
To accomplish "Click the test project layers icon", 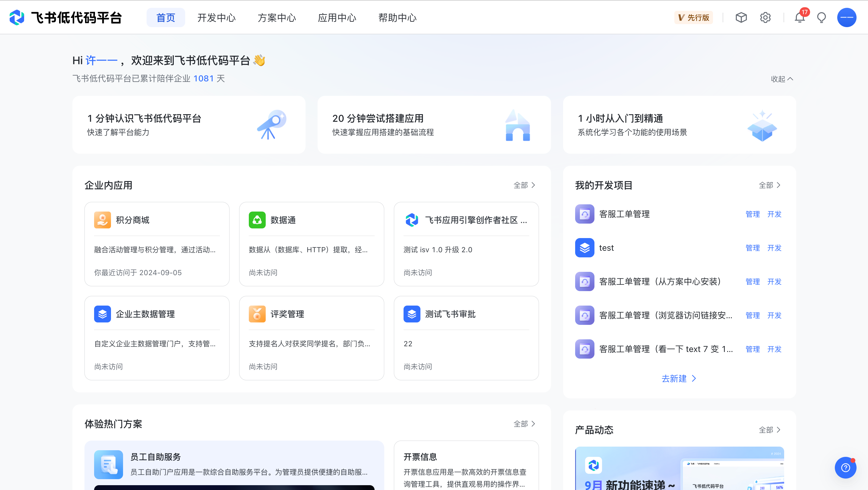I will point(584,247).
